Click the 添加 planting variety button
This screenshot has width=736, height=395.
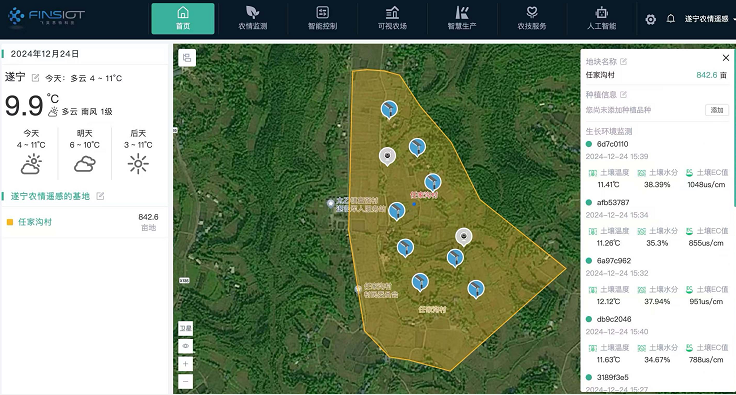(x=717, y=110)
